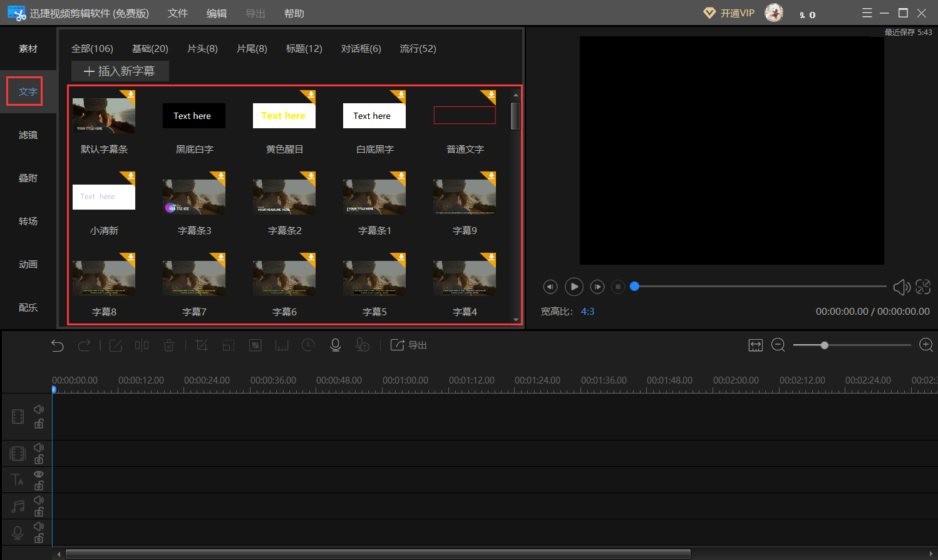Click the 插入新字幕 button

[x=120, y=71]
